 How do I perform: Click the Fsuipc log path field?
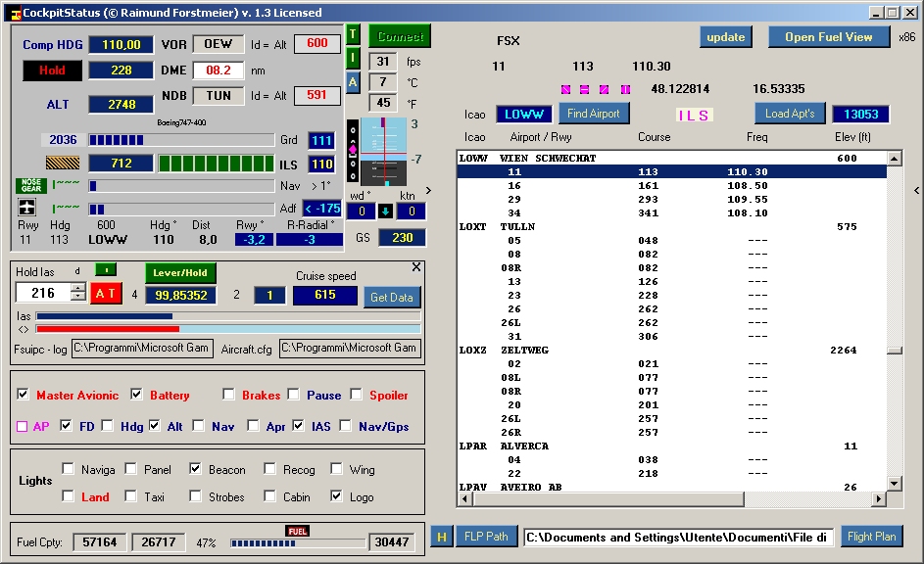(141, 348)
